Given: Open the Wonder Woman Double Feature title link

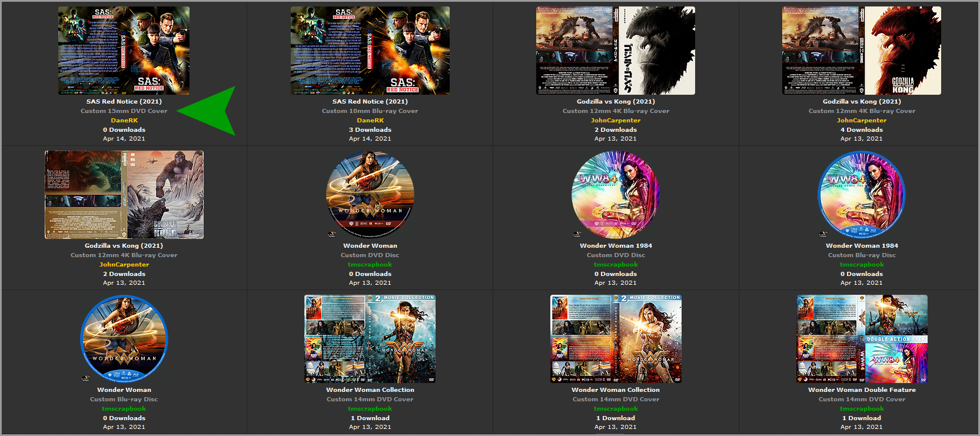Looking at the screenshot, I should click(x=861, y=390).
